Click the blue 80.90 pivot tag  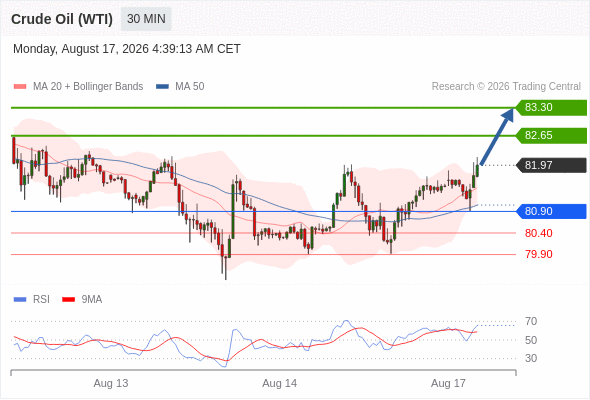coord(551,211)
